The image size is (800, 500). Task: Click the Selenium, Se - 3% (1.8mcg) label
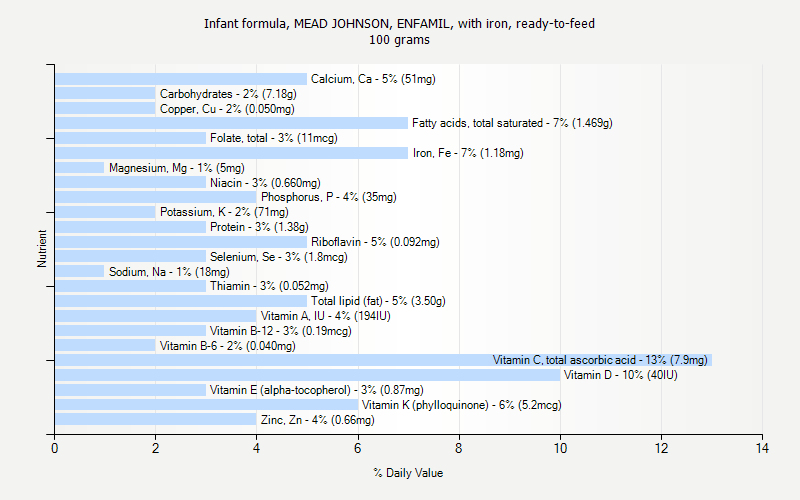click(x=279, y=257)
